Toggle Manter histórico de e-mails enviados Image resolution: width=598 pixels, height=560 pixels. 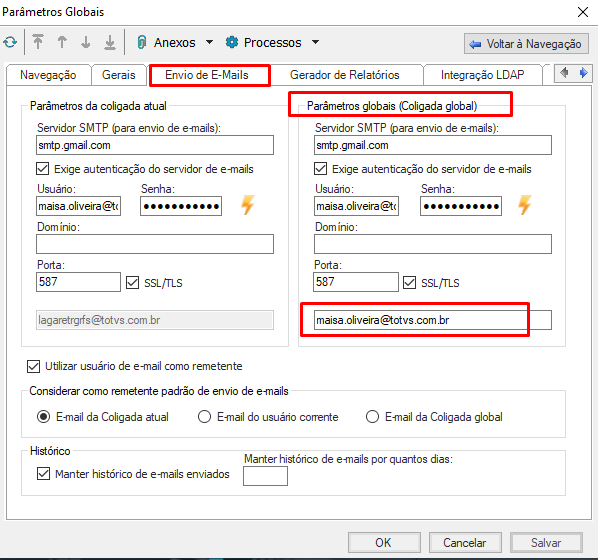point(43,474)
